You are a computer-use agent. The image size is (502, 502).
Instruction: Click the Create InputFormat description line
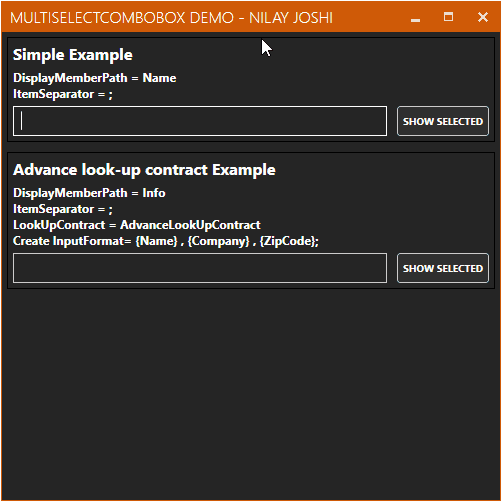166,241
